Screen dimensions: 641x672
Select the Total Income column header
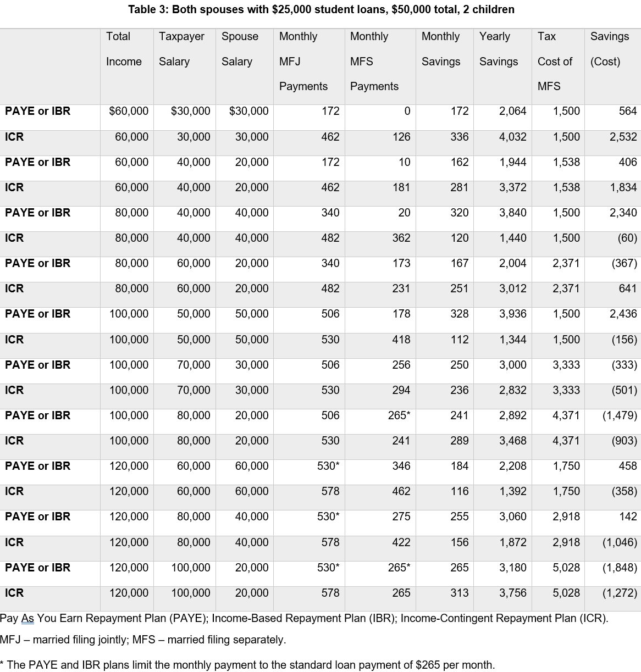point(124,49)
